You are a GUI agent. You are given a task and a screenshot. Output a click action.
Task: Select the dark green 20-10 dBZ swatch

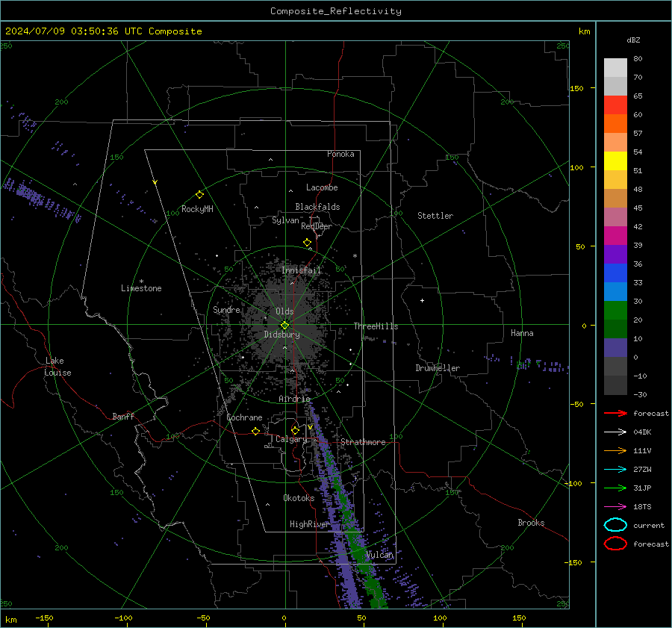tap(615, 329)
